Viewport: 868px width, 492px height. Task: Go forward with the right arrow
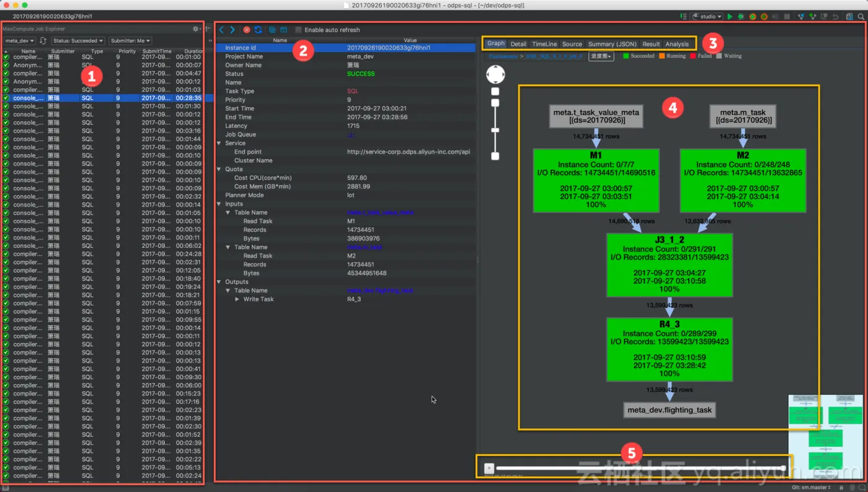point(232,30)
